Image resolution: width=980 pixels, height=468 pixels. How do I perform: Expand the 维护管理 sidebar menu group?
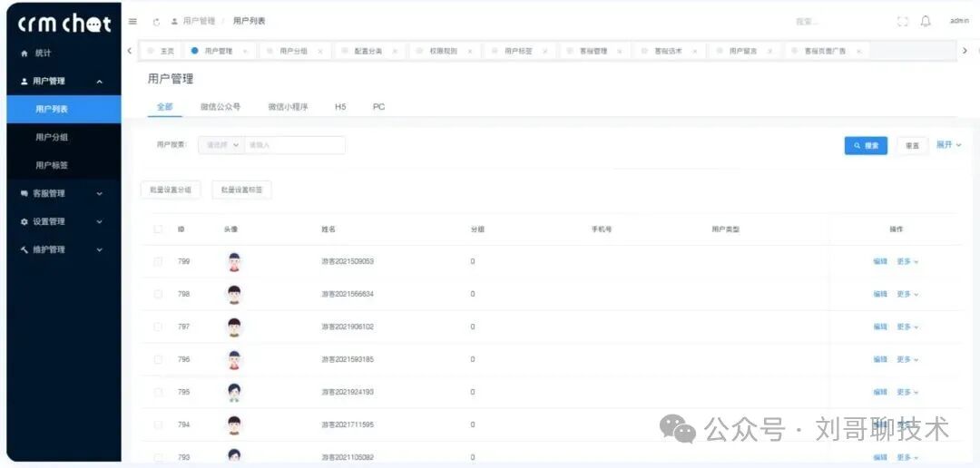64,250
